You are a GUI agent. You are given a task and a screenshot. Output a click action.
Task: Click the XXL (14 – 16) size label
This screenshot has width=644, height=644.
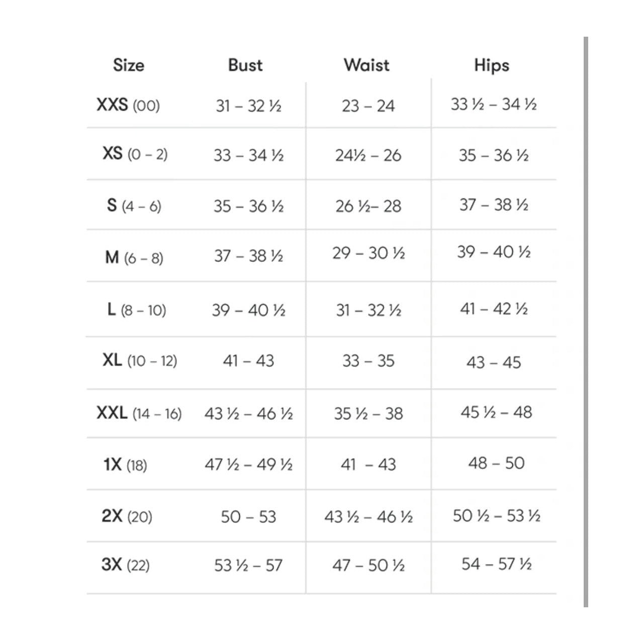pos(139,413)
